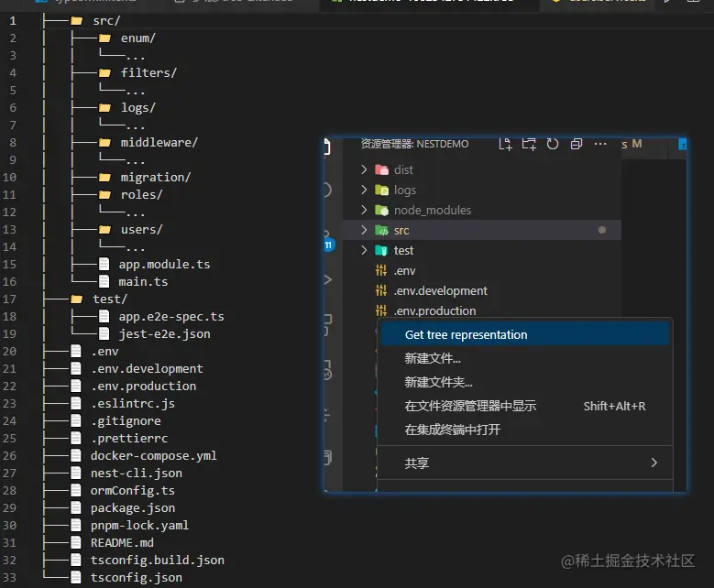
Task: Click the text '.gitignore' in editor
Action: click(x=126, y=421)
